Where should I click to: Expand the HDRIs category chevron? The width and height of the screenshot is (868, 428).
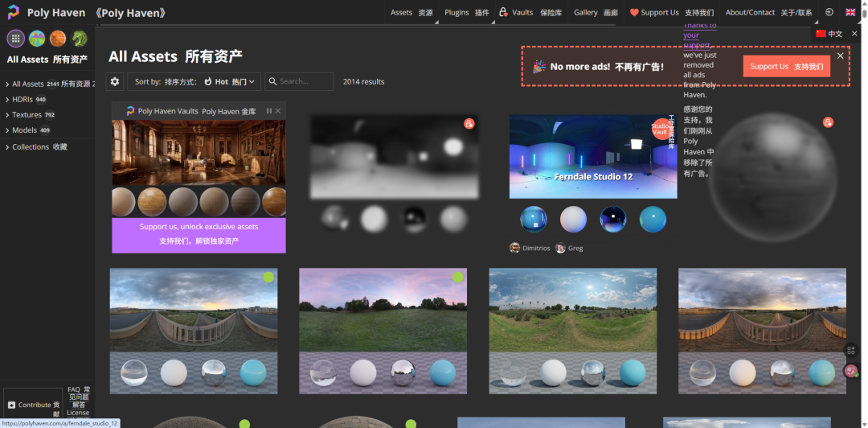pos(7,100)
